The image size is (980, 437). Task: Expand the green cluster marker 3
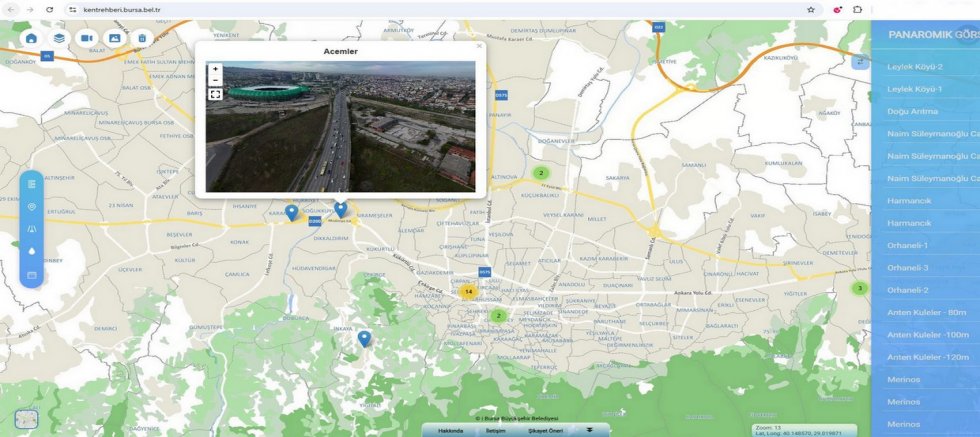click(x=859, y=288)
